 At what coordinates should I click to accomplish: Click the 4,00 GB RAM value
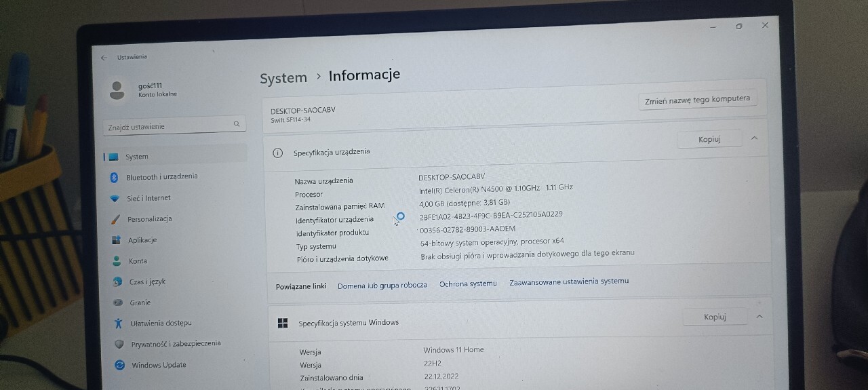tap(465, 203)
